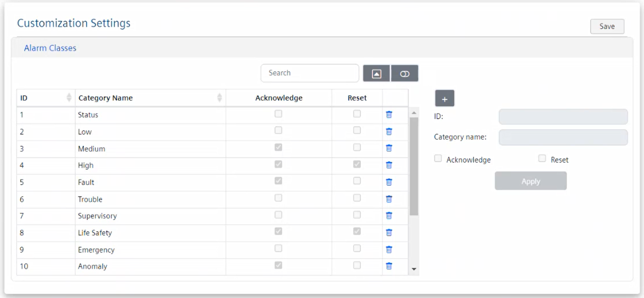Enable Acknowledge checkbox in the entry form
Image resolution: width=644 pixels, height=298 pixels.
click(x=438, y=159)
